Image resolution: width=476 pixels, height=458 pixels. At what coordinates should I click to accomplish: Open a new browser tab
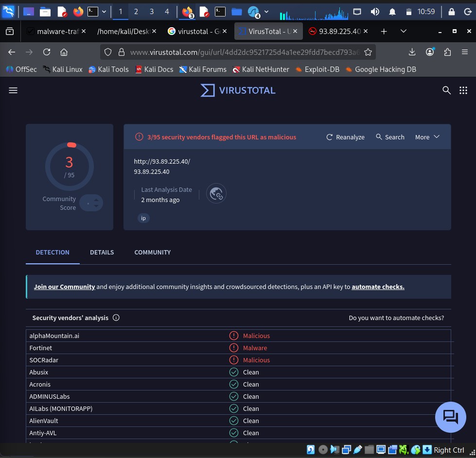click(384, 31)
